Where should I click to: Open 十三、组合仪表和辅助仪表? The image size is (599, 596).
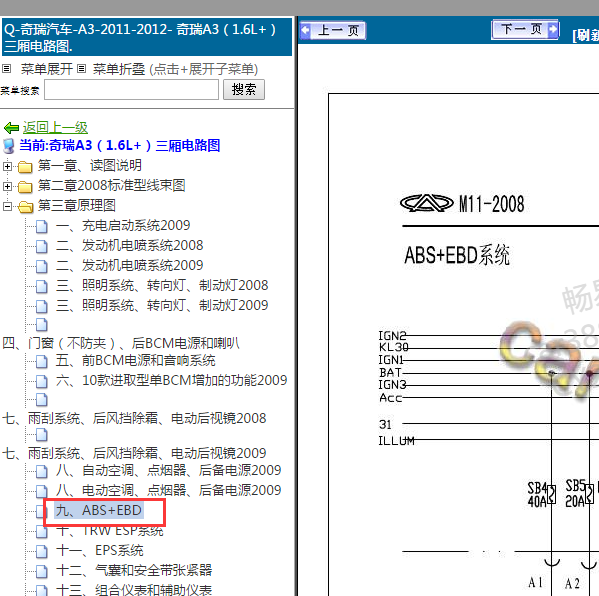coord(134,590)
